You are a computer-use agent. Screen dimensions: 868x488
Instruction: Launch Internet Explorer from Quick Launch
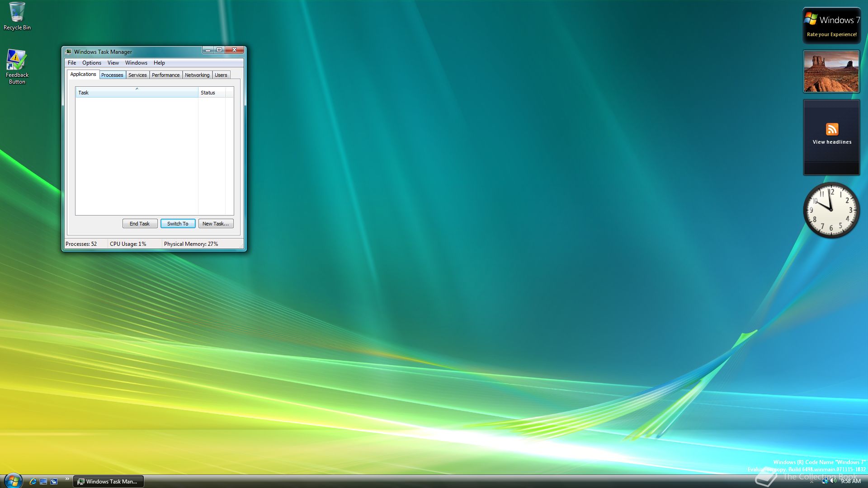pos(33,481)
